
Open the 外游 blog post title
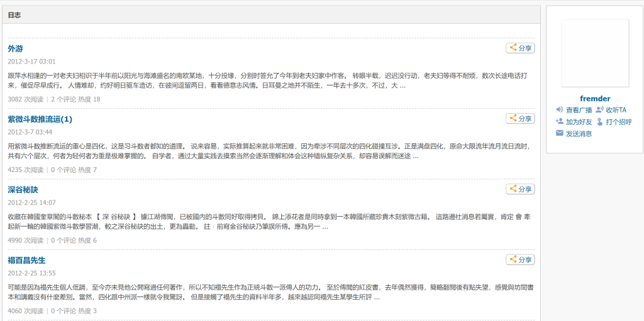[x=16, y=49]
